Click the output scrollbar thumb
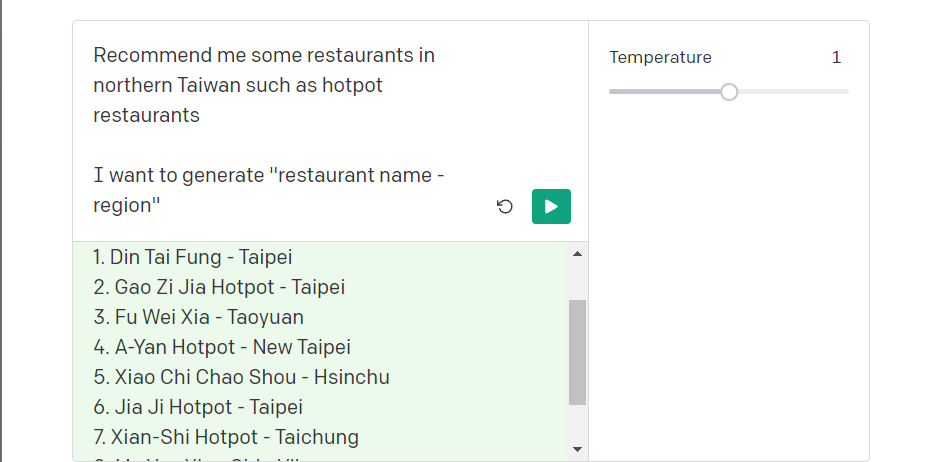 pyautogui.click(x=577, y=353)
